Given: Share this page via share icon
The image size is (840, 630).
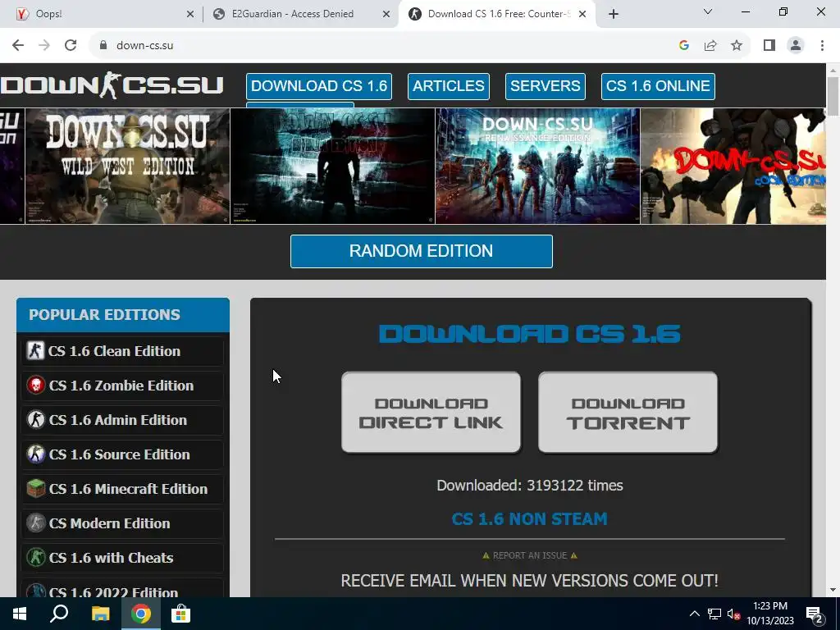Looking at the screenshot, I should point(710,46).
